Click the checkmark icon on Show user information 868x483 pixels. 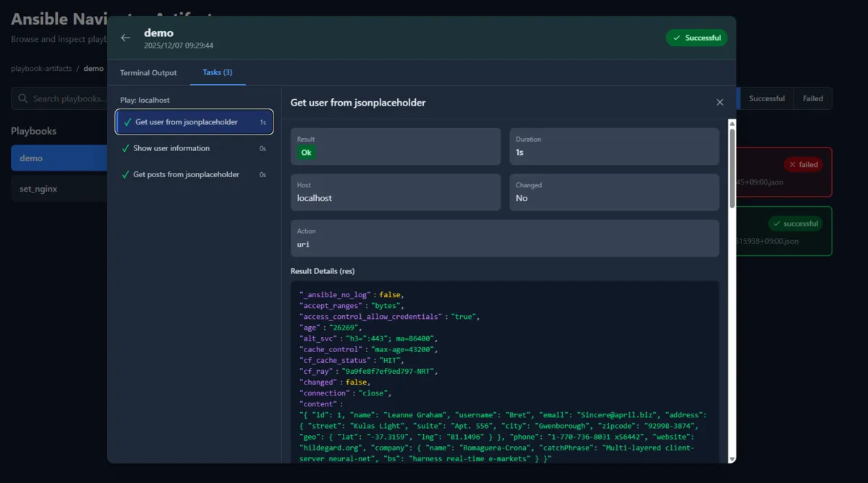[x=125, y=148]
